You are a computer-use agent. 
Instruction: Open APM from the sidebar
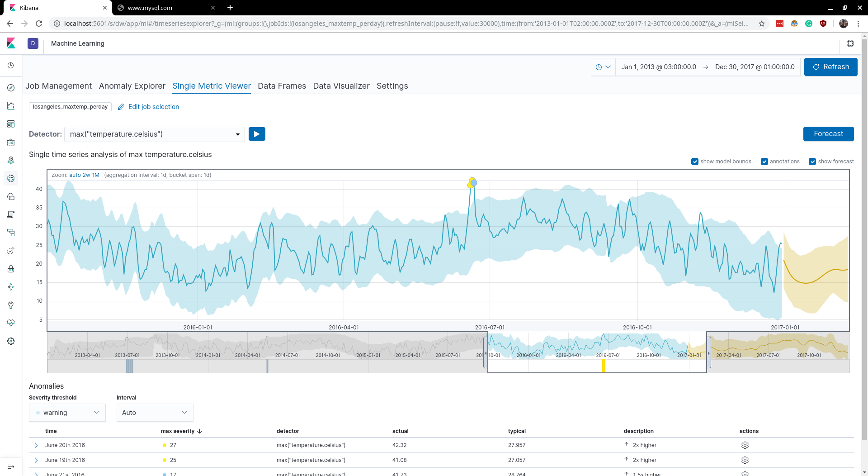pos(11,233)
